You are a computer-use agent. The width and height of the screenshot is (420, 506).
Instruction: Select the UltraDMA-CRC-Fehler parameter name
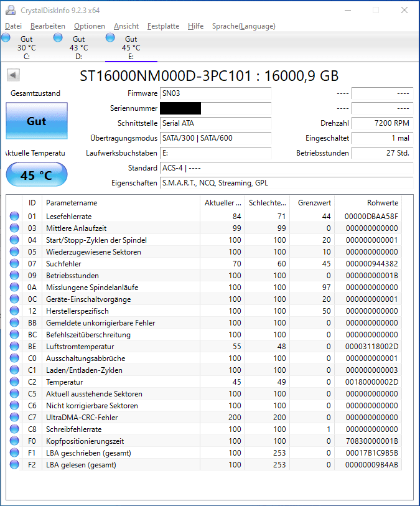click(82, 418)
